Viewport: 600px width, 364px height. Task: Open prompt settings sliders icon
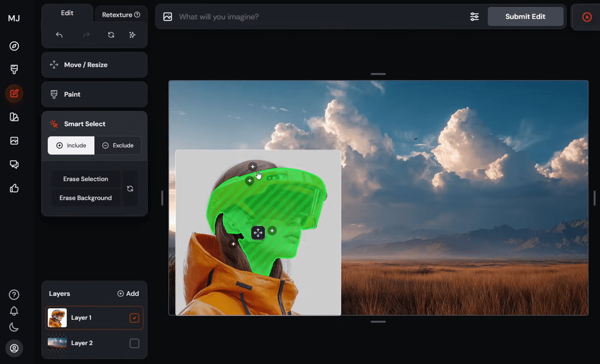click(x=474, y=17)
